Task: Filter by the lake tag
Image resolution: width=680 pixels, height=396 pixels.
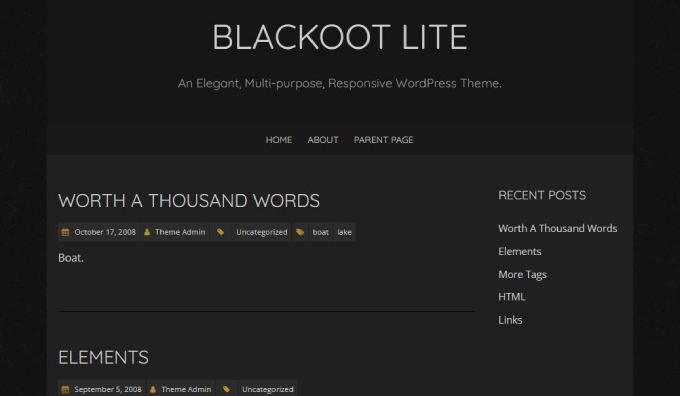Action: pos(344,232)
